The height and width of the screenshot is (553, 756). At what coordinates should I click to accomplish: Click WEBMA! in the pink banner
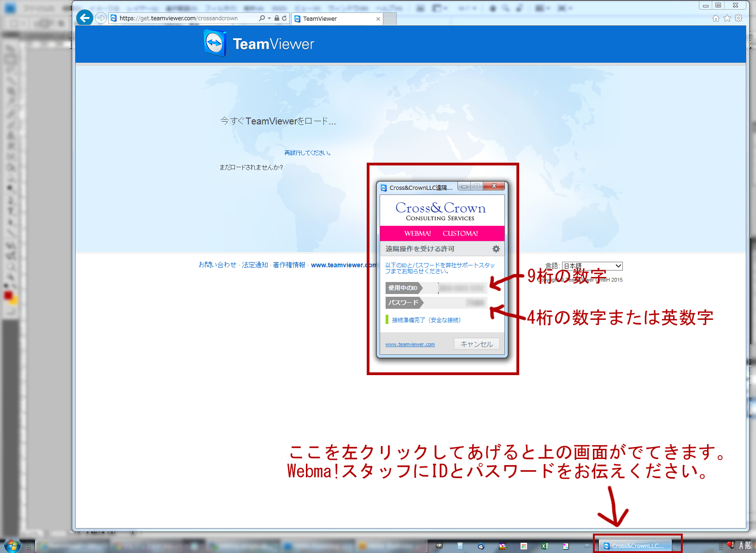[x=417, y=233]
